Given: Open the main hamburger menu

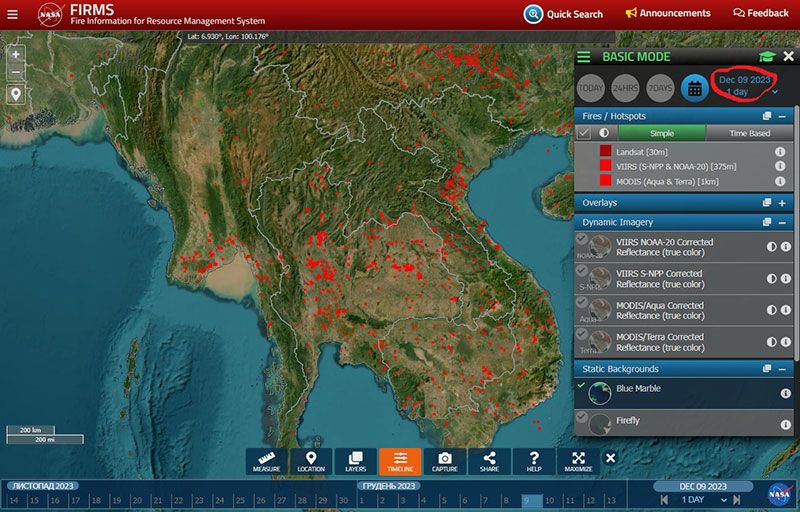Looking at the screenshot, I should (x=12, y=14).
